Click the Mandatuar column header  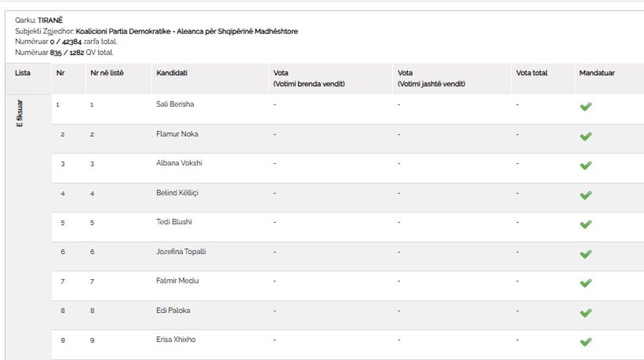coord(597,73)
